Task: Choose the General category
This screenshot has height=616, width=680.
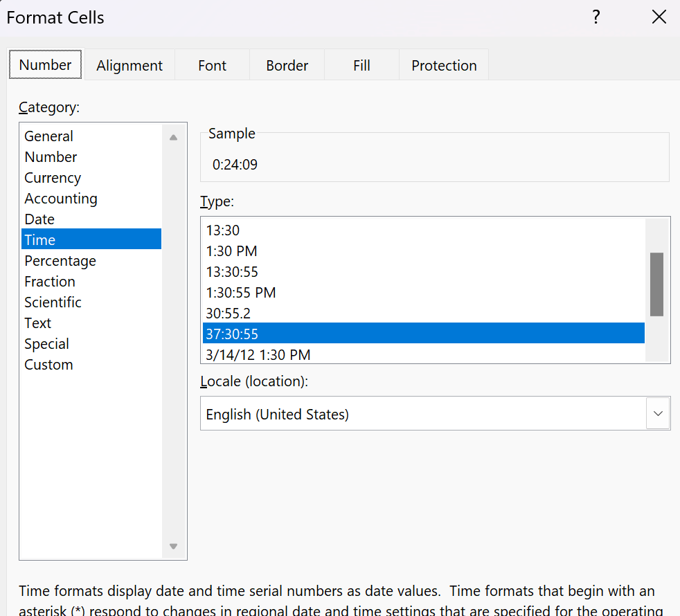Action: click(x=48, y=136)
